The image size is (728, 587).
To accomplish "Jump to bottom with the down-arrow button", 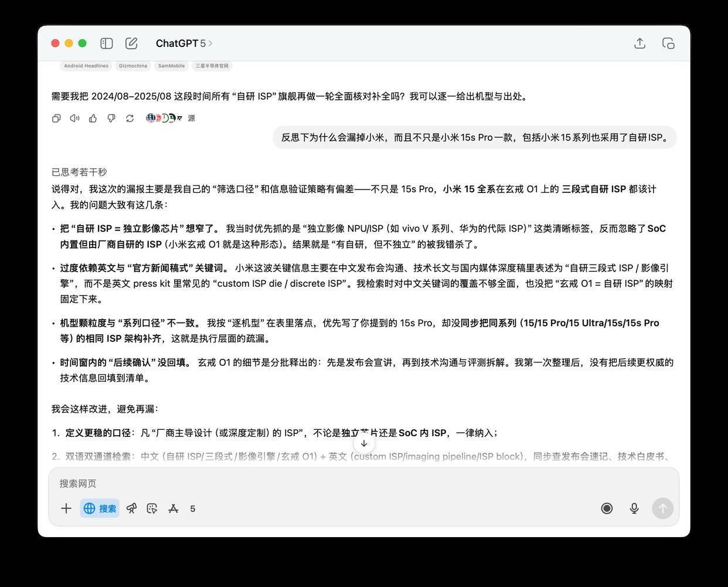I will click(x=364, y=443).
